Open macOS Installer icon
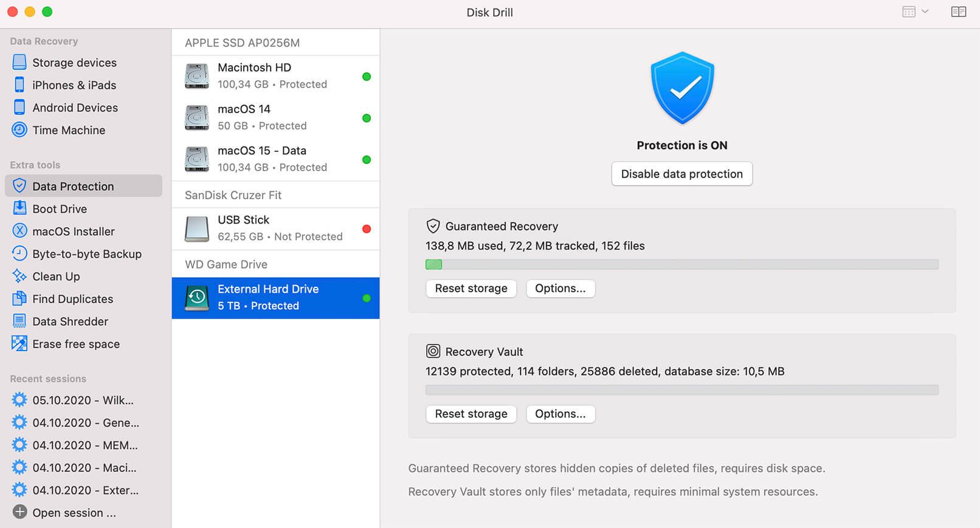The image size is (980, 528). tap(19, 231)
